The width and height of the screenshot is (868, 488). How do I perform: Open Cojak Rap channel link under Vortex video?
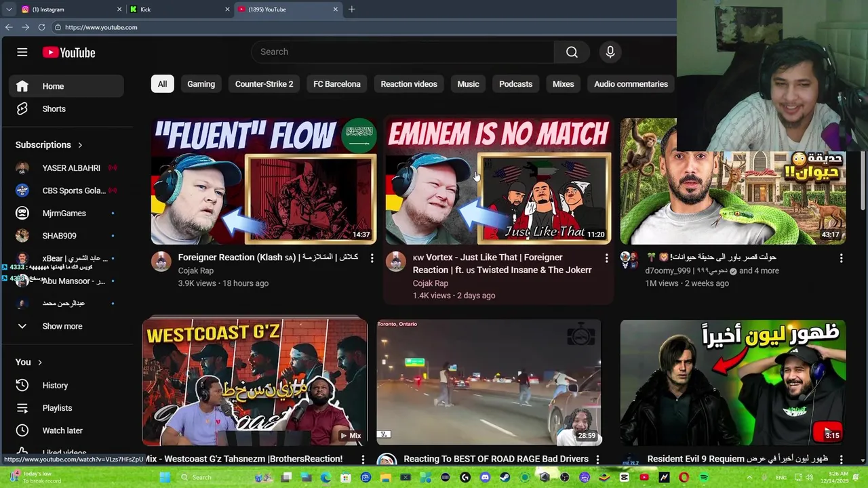[x=431, y=283]
